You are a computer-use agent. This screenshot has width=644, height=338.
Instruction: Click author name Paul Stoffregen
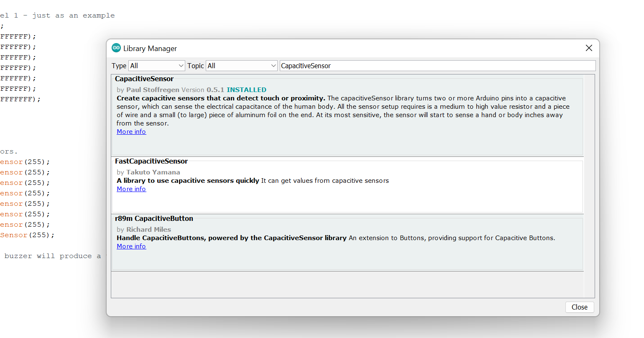point(153,90)
